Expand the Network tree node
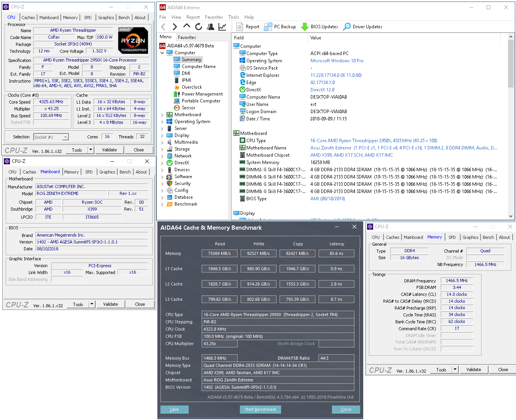Screen dimensions: 516x420 (162, 156)
